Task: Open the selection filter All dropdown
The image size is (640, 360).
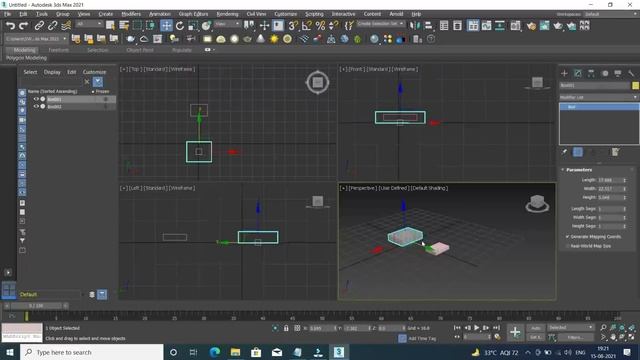Action: pos(89,24)
